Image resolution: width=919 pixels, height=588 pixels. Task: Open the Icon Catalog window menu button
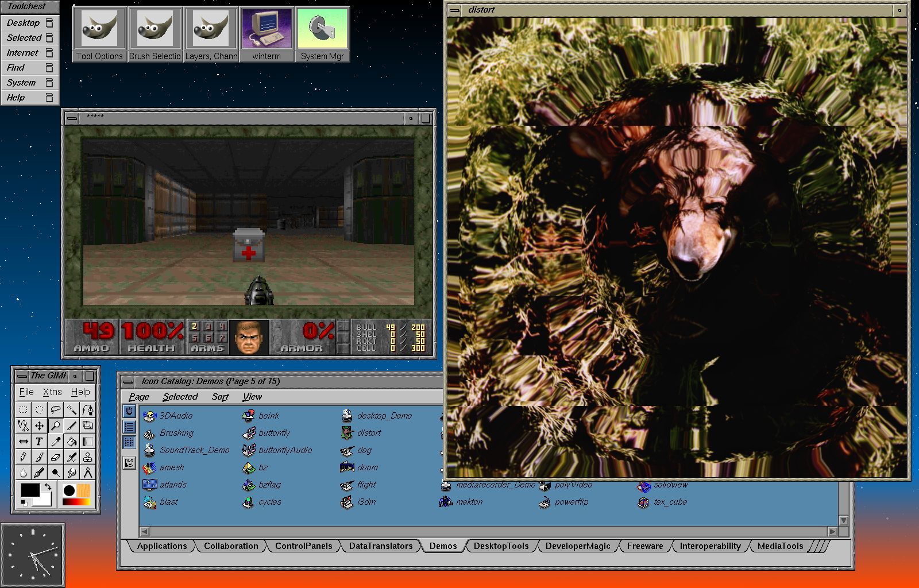point(128,381)
